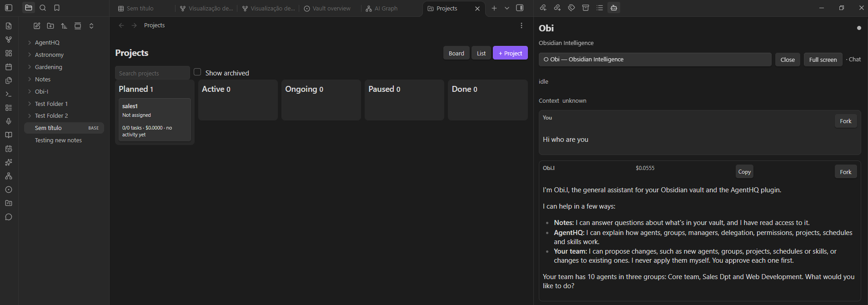Enable the Show archived checkbox
Image resolution: width=868 pixels, height=305 pixels.
point(197,72)
